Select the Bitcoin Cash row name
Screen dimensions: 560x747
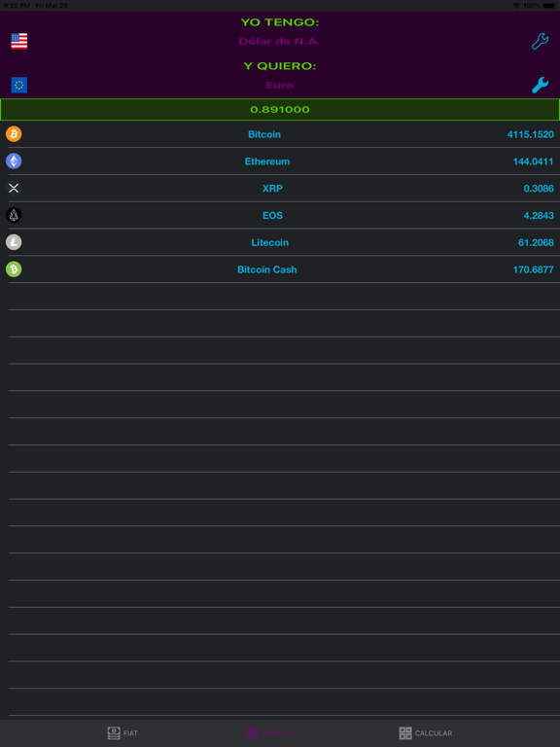267,269
